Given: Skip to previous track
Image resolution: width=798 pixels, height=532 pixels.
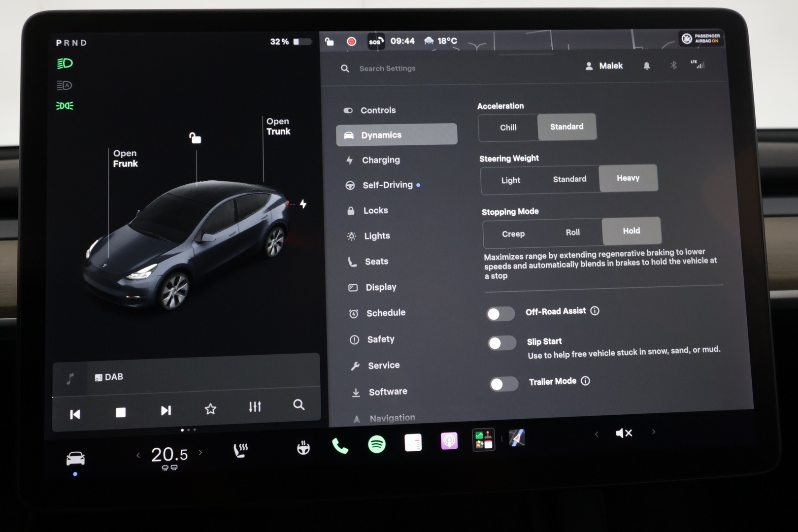Looking at the screenshot, I should [x=75, y=414].
